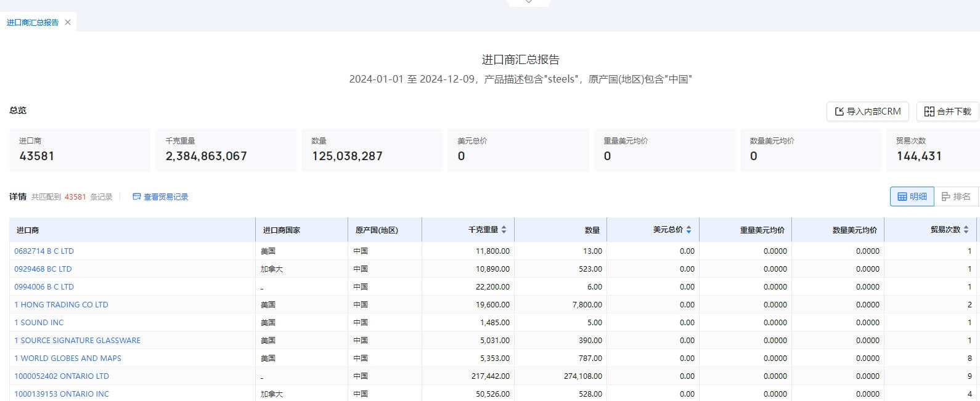The image size is (980, 401).
Task: Switch to 排名 view
Action: click(x=957, y=196)
